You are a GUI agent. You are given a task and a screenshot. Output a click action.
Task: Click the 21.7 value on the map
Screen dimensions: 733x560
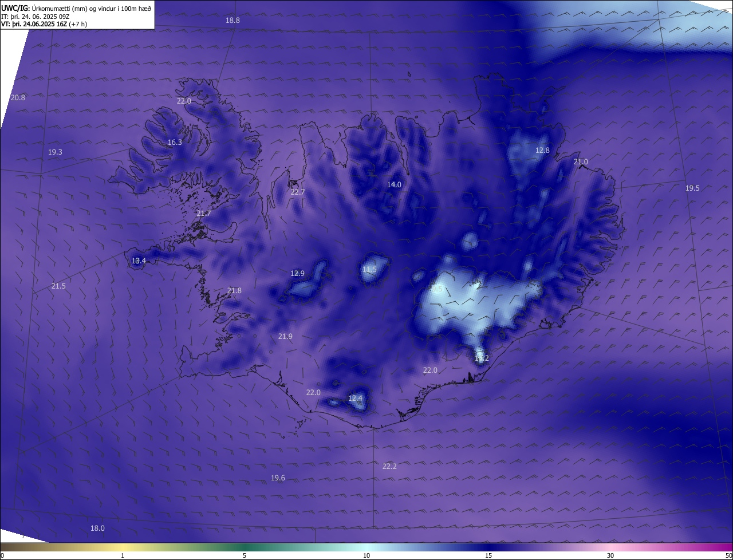pyautogui.click(x=204, y=214)
